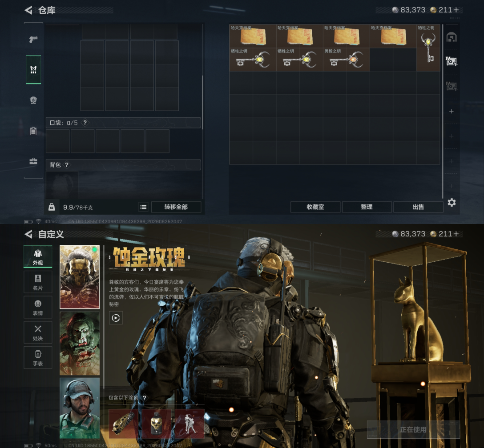The height and width of the screenshot is (448, 484).
Task: Click the 整理 sort button
Action: click(x=367, y=207)
